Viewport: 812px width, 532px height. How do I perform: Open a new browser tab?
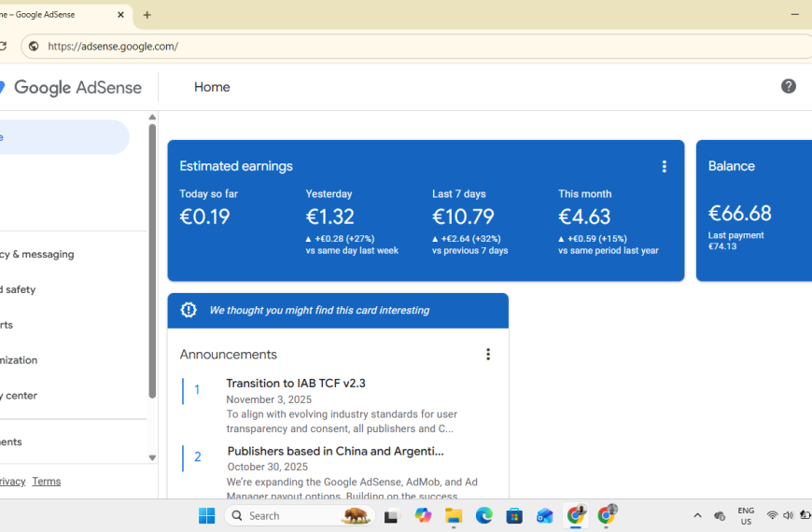pos(147,15)
